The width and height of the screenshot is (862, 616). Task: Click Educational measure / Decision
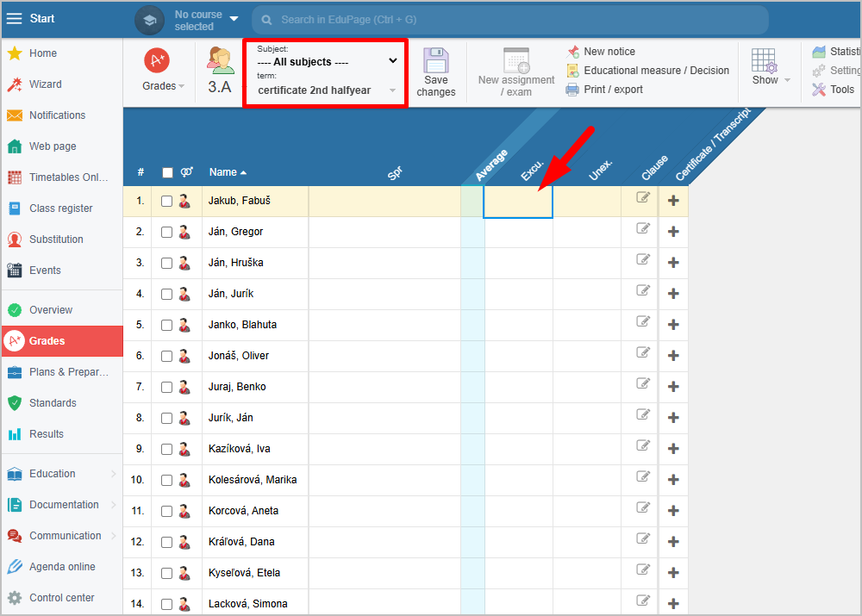[x=655, y=71]
